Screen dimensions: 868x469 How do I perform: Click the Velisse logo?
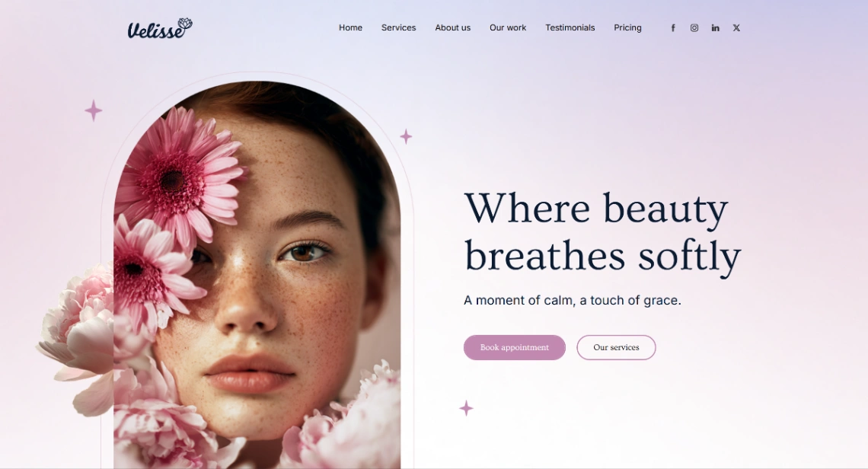(x=160, y=28)
